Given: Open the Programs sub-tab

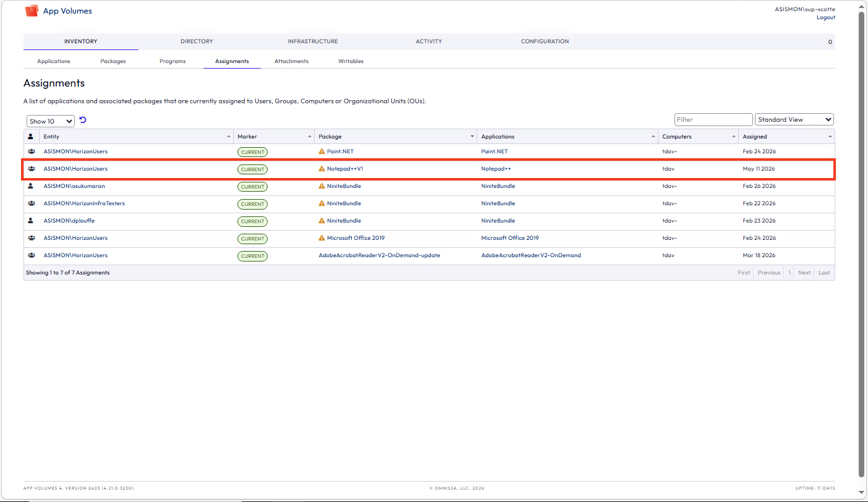Looking at the screenshot, I should click(172, 61).
